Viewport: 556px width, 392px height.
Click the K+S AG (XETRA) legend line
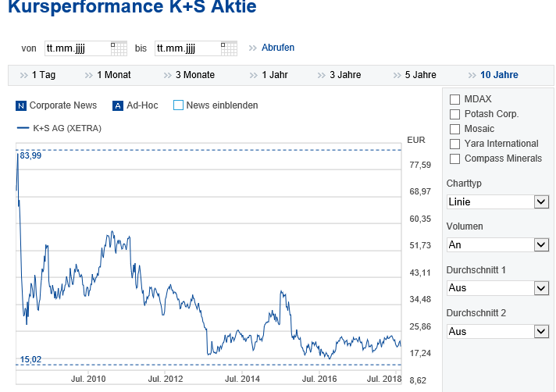pos(23,128)
